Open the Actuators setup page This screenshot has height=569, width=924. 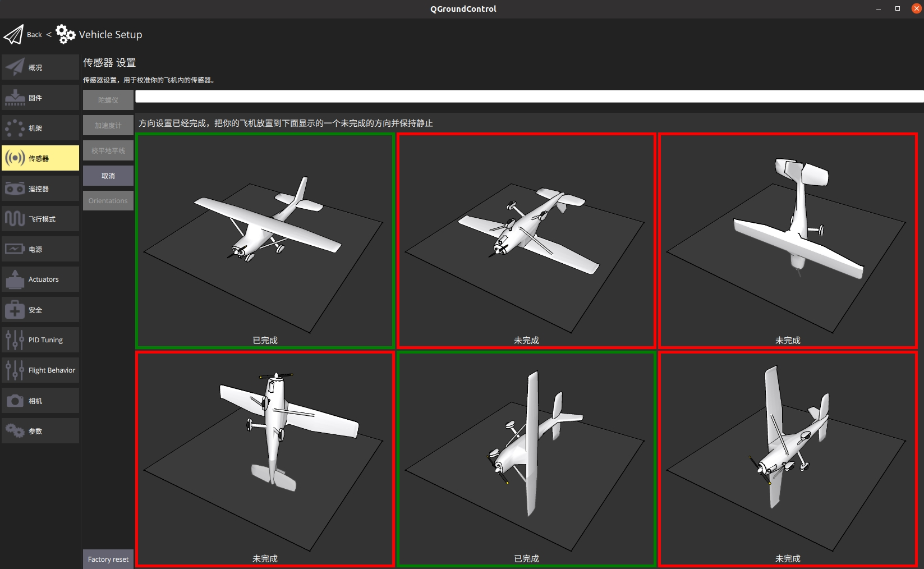pyautogui.click(x=40, y=279)
